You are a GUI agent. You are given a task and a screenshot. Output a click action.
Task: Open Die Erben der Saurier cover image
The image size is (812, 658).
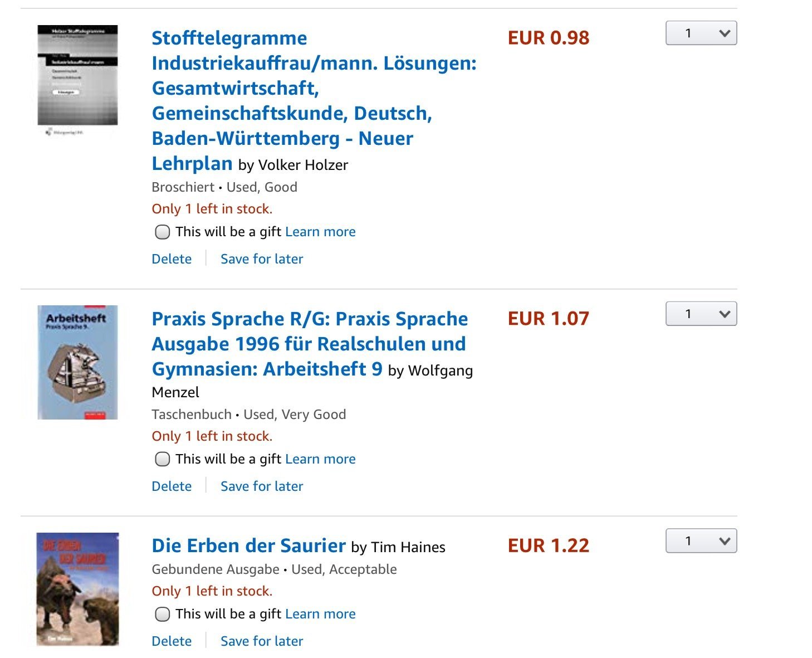pyautogui.click(x=77, y=589)
